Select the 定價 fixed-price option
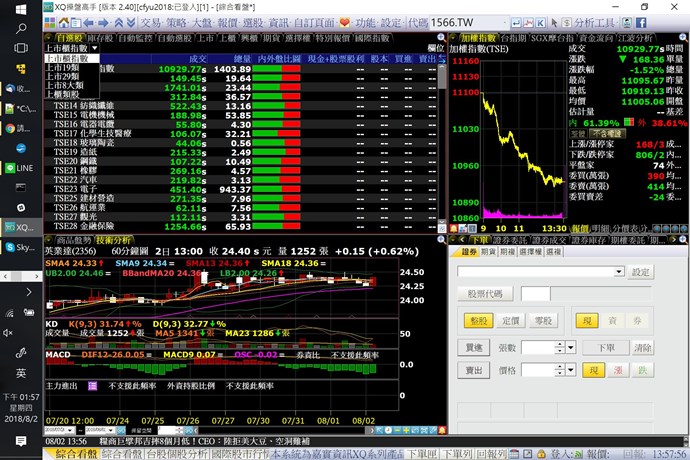Viewport: 690px width, 460px height. pos(511,321)
